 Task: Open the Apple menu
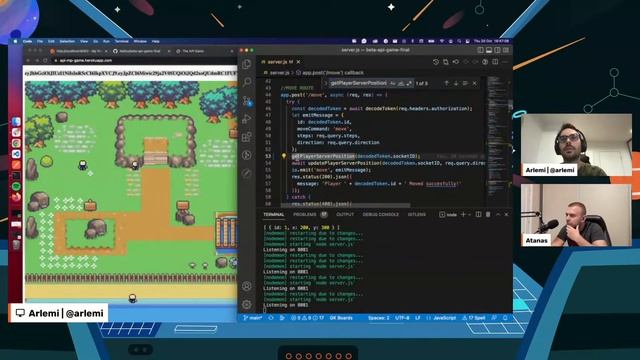point(16,41)
